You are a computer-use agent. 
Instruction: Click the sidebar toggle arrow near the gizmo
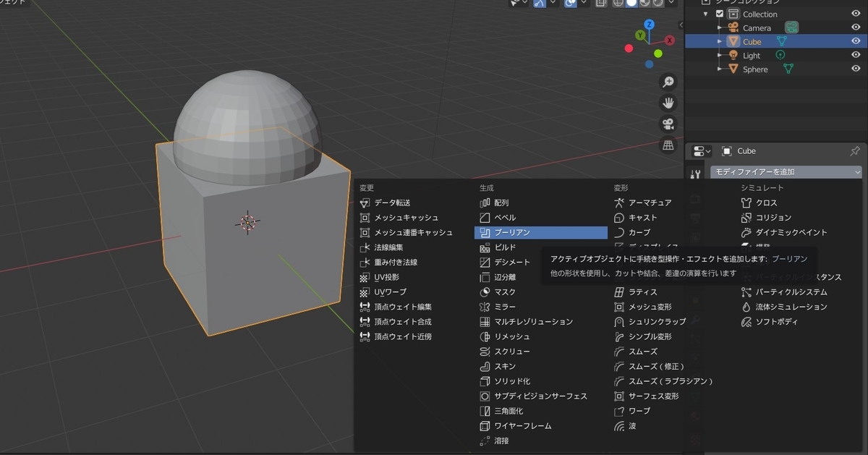click(681, 25)
